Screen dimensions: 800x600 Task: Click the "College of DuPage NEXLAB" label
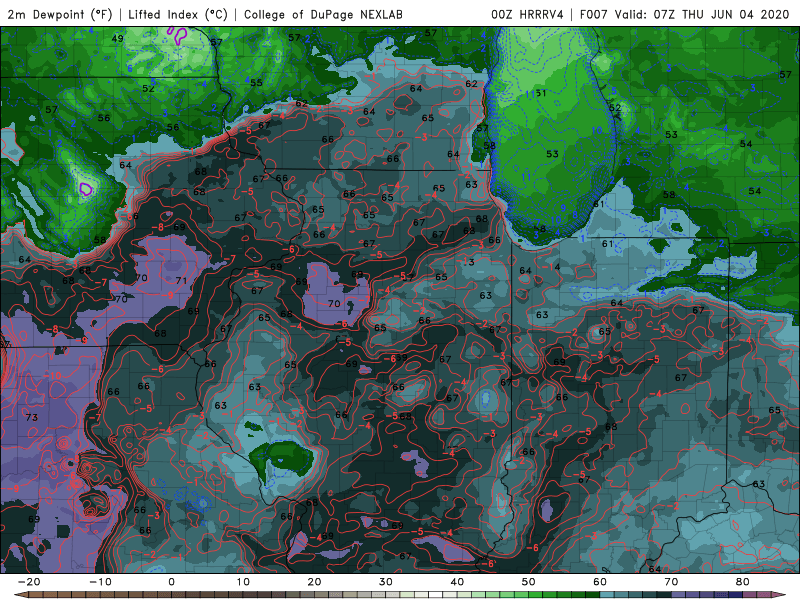coord(323,14)
